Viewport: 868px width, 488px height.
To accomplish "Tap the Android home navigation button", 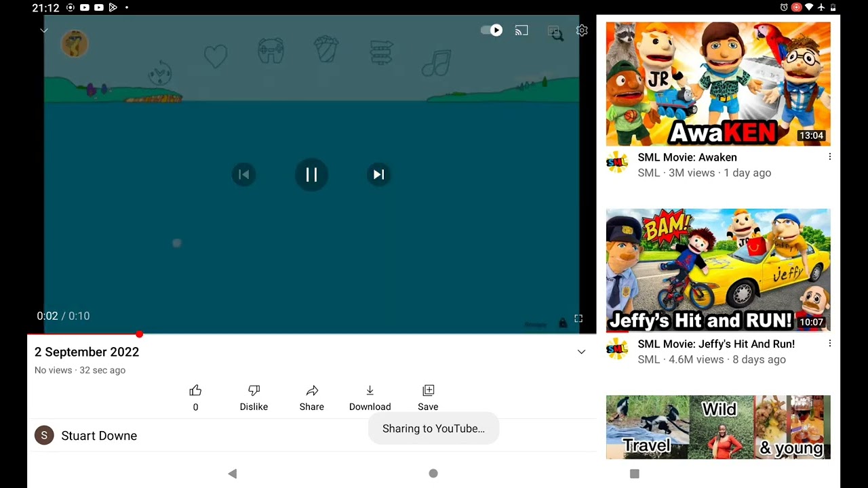I will click(433, 474).
